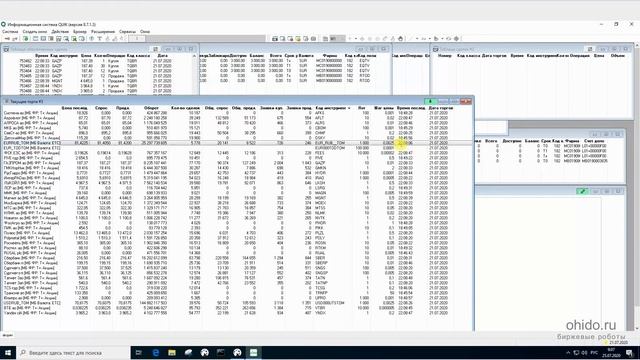Viewport: 640px width, 360px height.
Task: Click the connect-to-server toolbar icon
Action: [7, 39]
